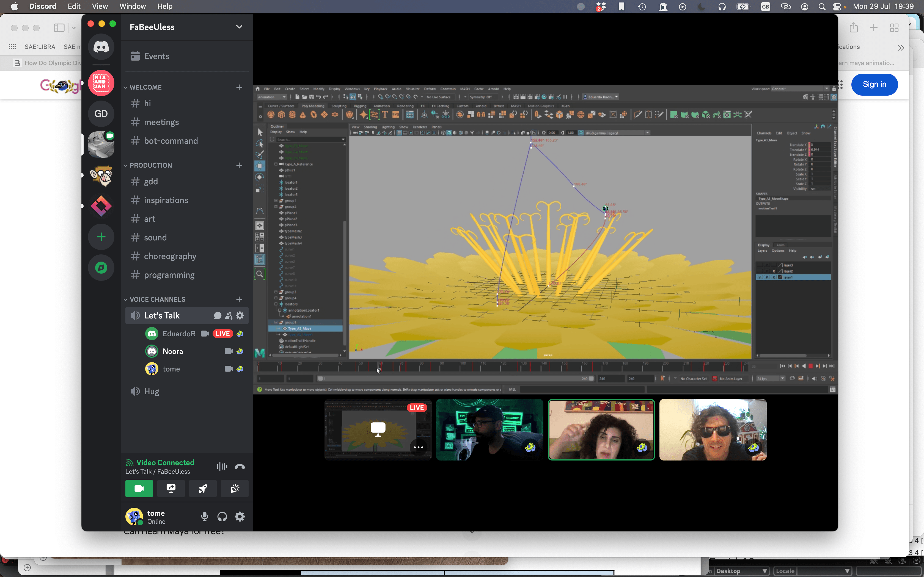This screenshot has height=577, width=924.
Task: Open the View menu in menu bar
Action: (x=100, y=6)
